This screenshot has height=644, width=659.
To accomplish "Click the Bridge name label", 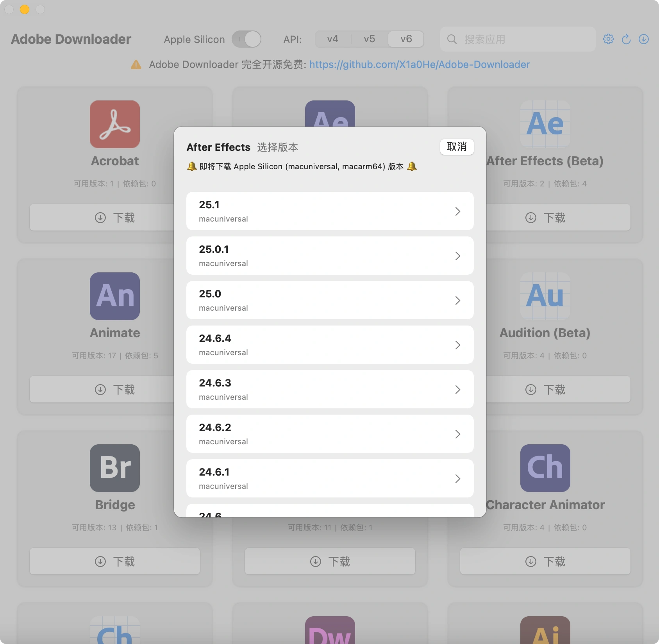I will [115, 505].
